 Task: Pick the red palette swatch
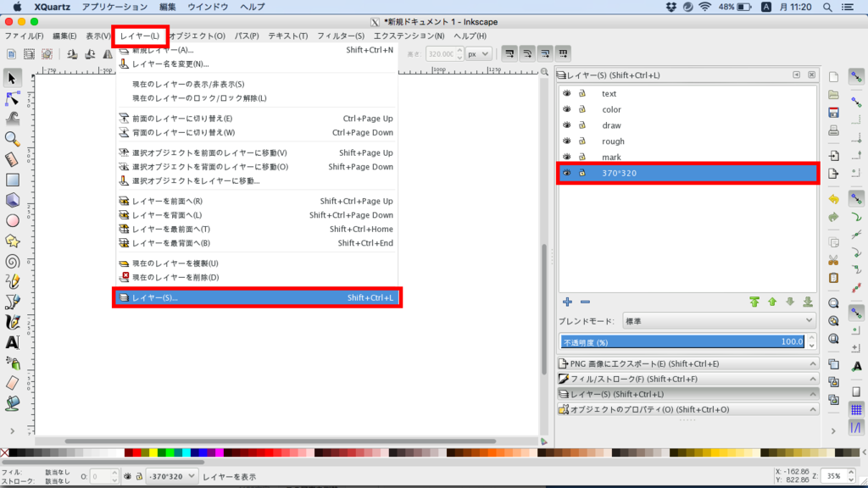[x=136, y=452]
